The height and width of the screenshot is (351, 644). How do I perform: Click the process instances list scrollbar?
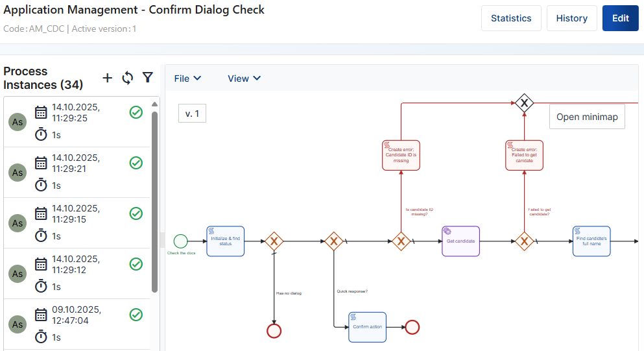click(154, 201)
